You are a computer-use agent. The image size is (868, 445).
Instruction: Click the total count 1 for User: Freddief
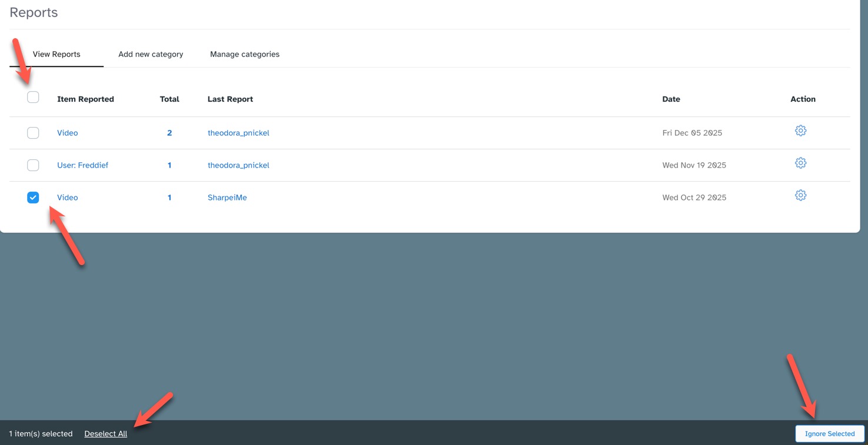coord(169,165)
